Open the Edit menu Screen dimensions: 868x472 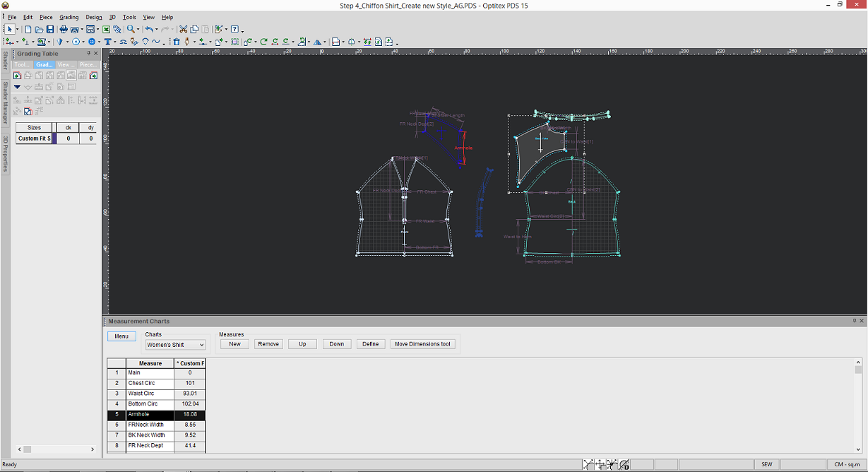28,17
